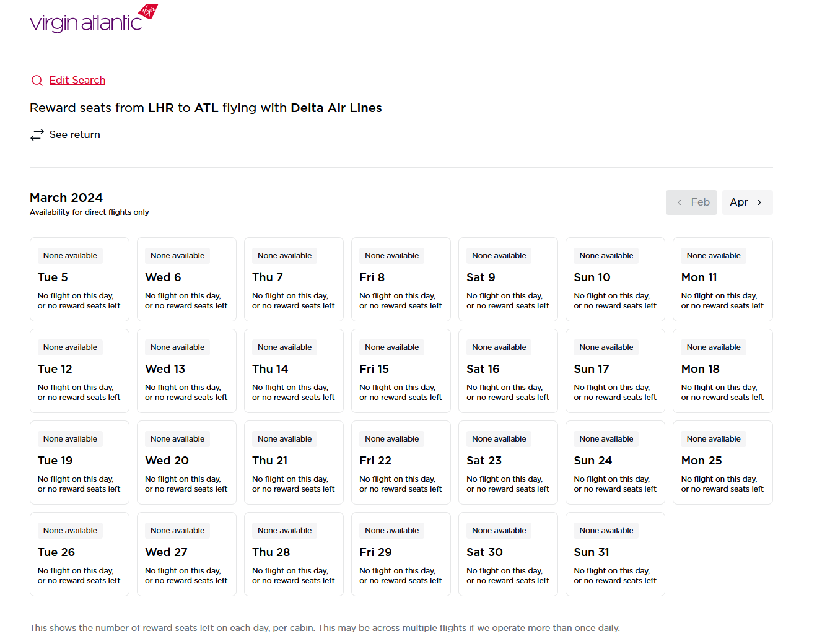
Task: Click the ATL destination airport link
Action: coord(206,108)
